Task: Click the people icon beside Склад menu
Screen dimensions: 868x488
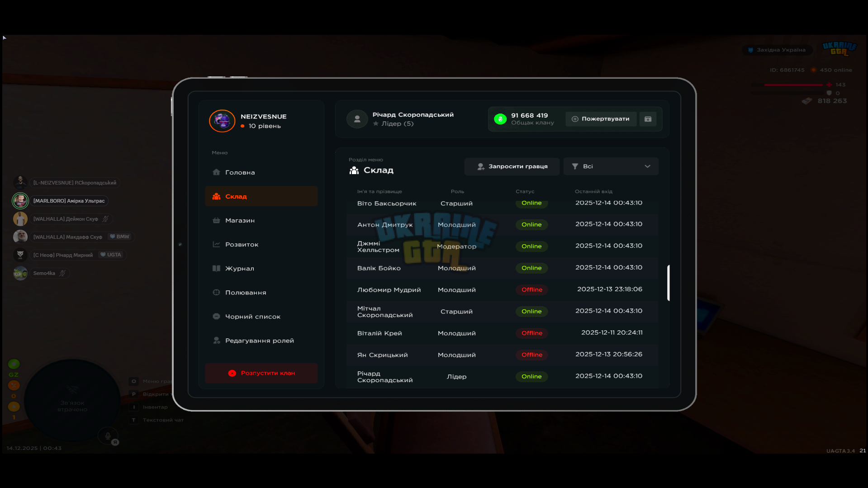Action: 216,196
